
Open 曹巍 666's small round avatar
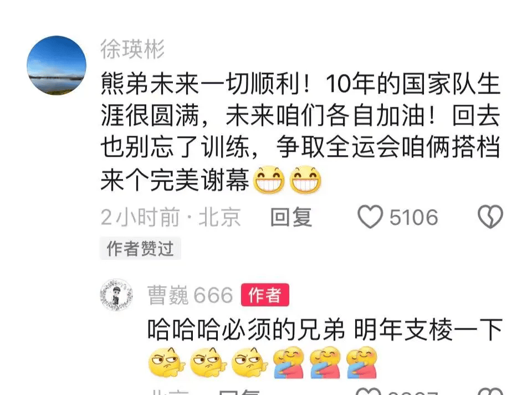[116, 295]
